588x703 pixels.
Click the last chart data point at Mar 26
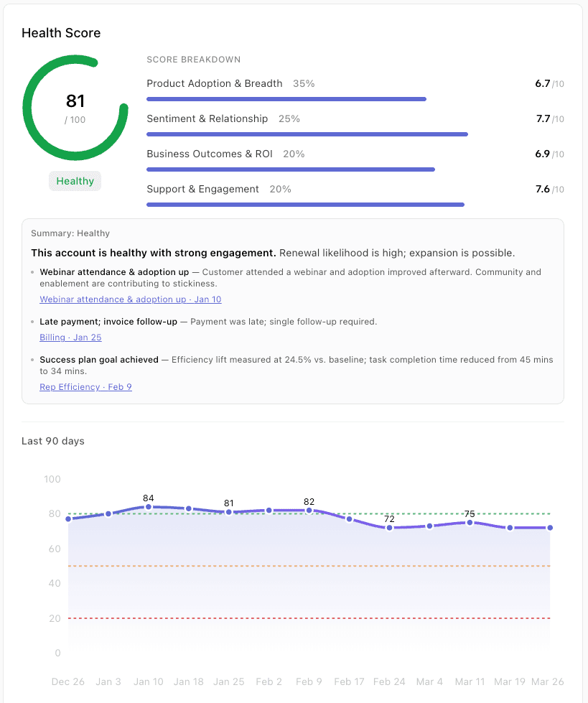(551, 528)
